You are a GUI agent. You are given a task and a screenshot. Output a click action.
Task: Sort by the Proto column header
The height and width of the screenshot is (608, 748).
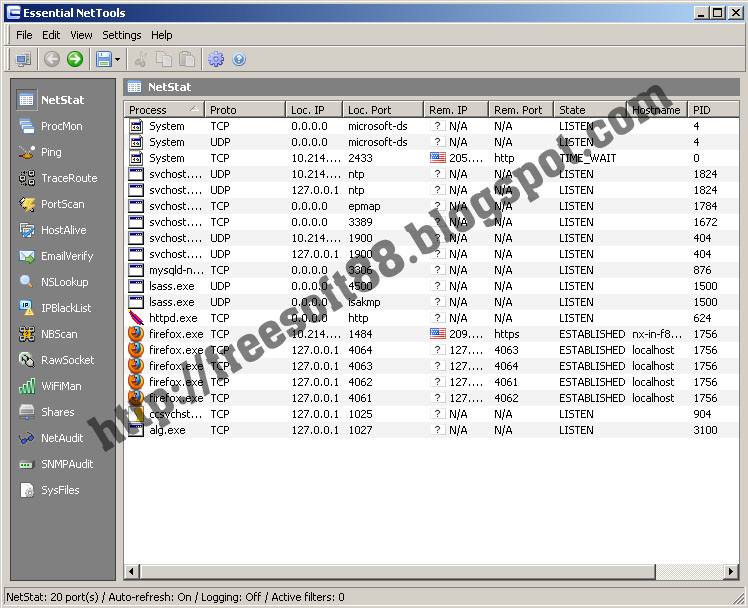point(245,110)
